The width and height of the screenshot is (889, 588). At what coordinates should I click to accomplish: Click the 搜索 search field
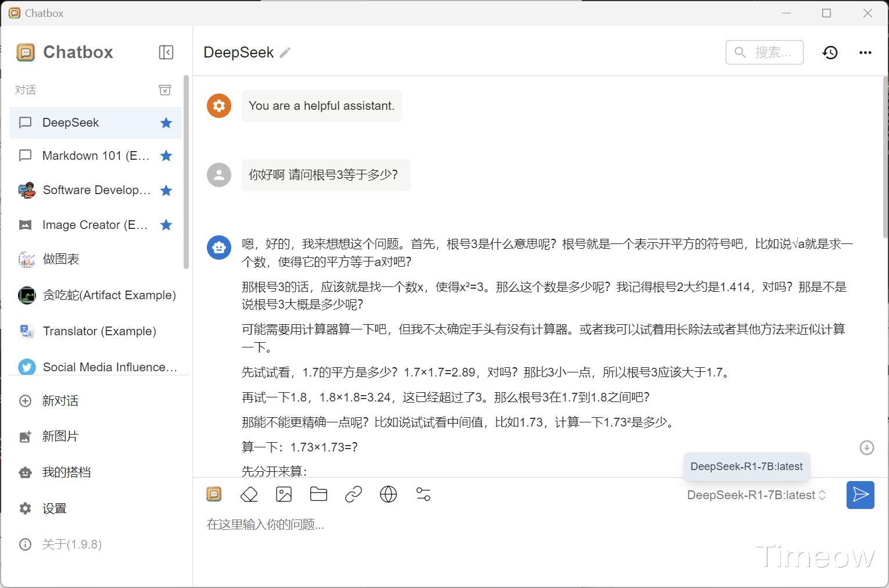pos(765,52)
